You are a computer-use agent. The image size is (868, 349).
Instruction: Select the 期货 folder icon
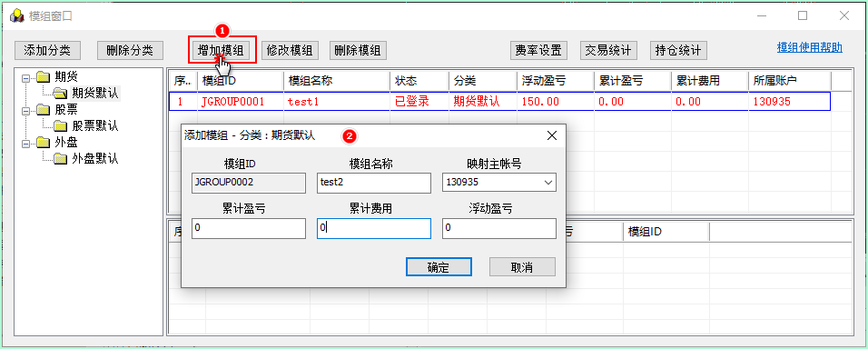44,77
